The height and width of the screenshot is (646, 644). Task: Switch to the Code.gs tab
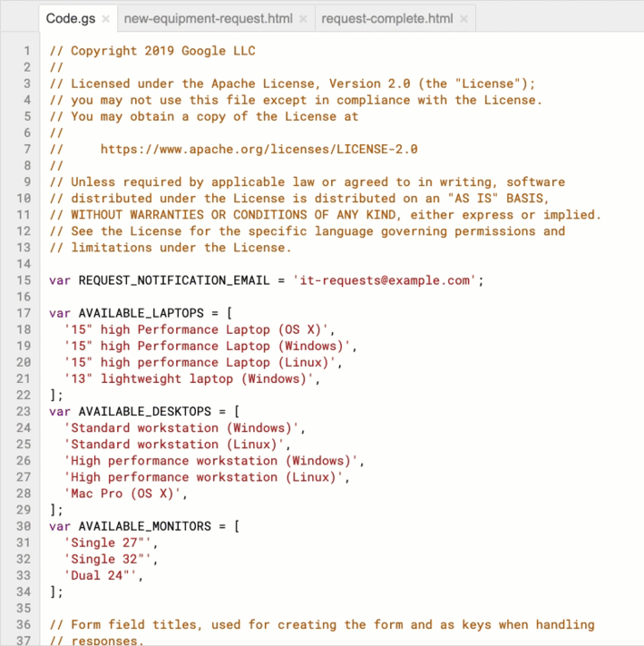coord(71,18)
